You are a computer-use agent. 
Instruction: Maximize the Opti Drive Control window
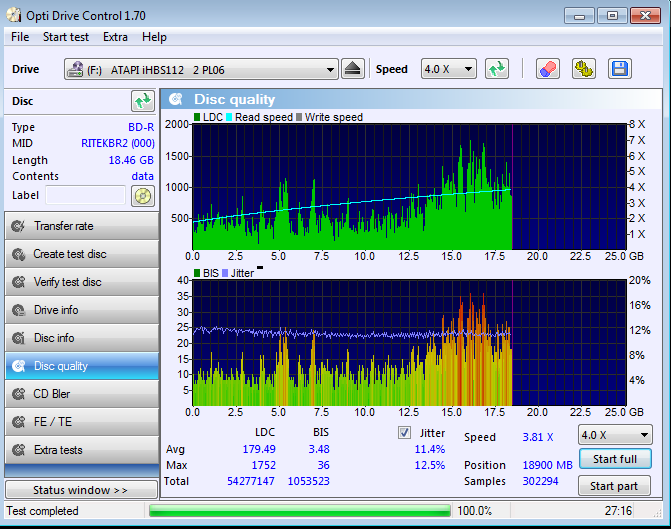click(612, 16)
